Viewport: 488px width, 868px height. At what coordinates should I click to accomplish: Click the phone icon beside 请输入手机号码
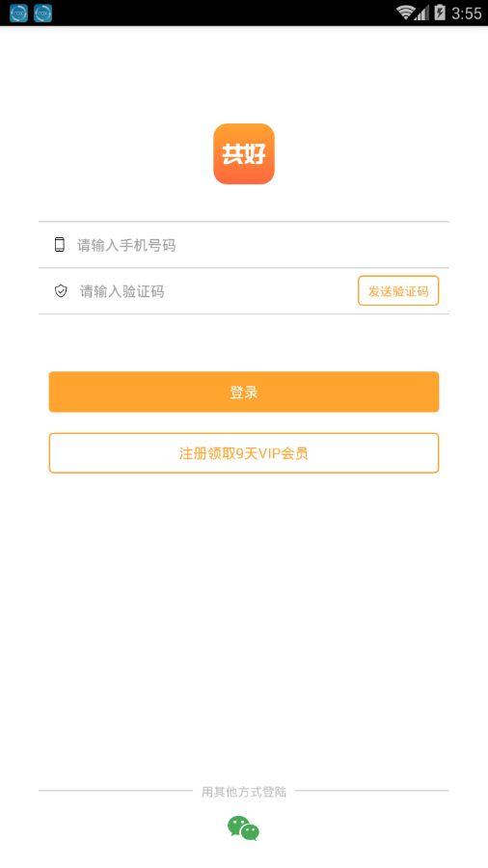tap(59, 245)
